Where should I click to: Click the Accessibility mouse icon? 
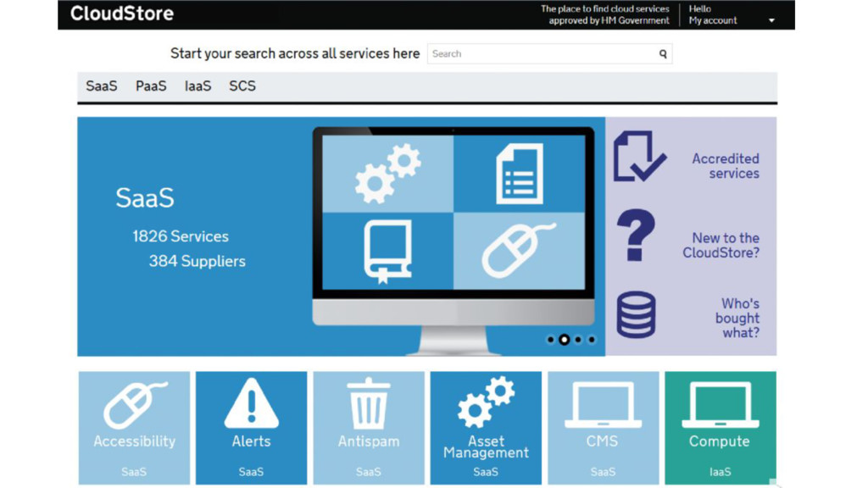click(x=135, y=404)
